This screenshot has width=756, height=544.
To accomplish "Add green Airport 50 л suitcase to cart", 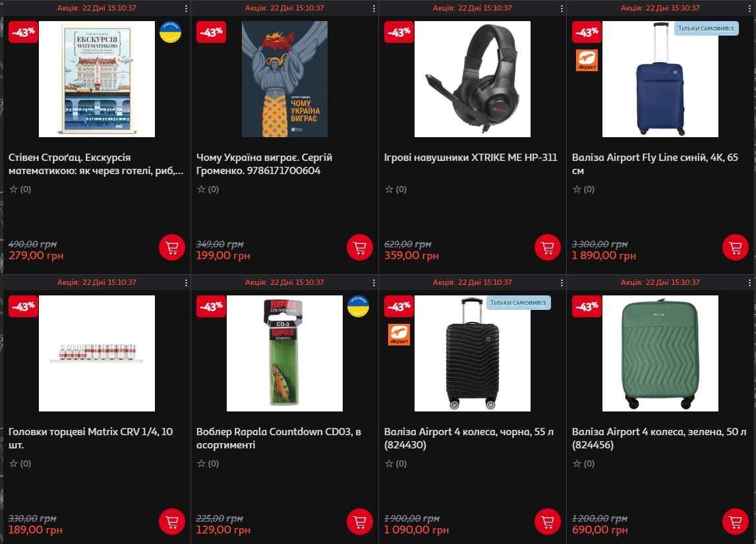I will pos(736,522).
